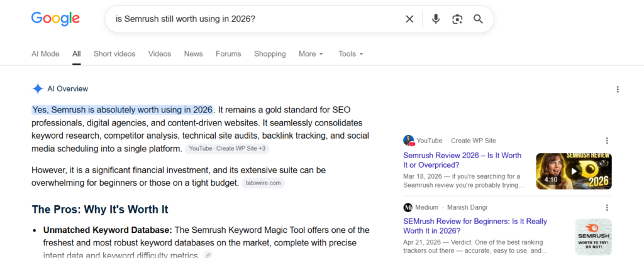Click the AI Overview sparkle icon

pyautogui.click(x=38, y=89)
